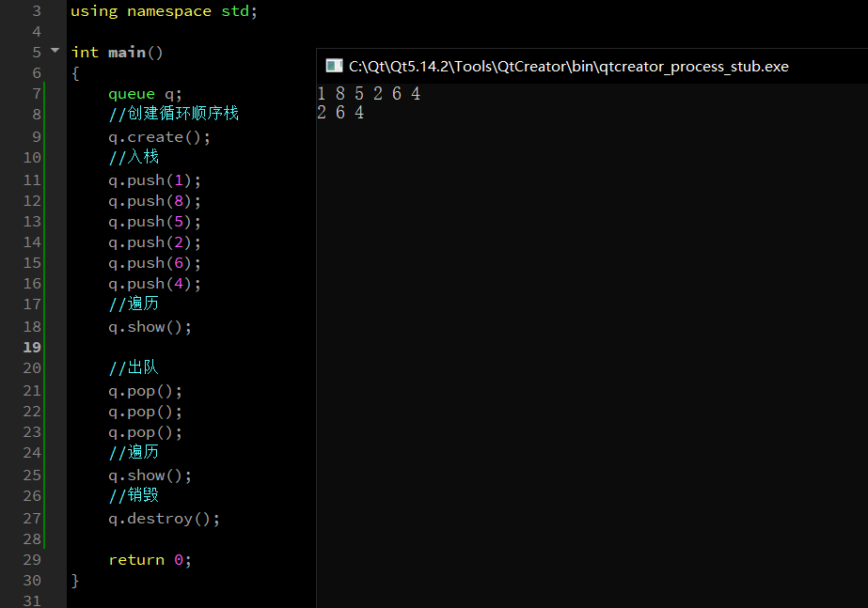Image resolution: width=868 pixels, height=608 pixels.
Task: Click the 'q.push(2);' line
Action: 154,242
